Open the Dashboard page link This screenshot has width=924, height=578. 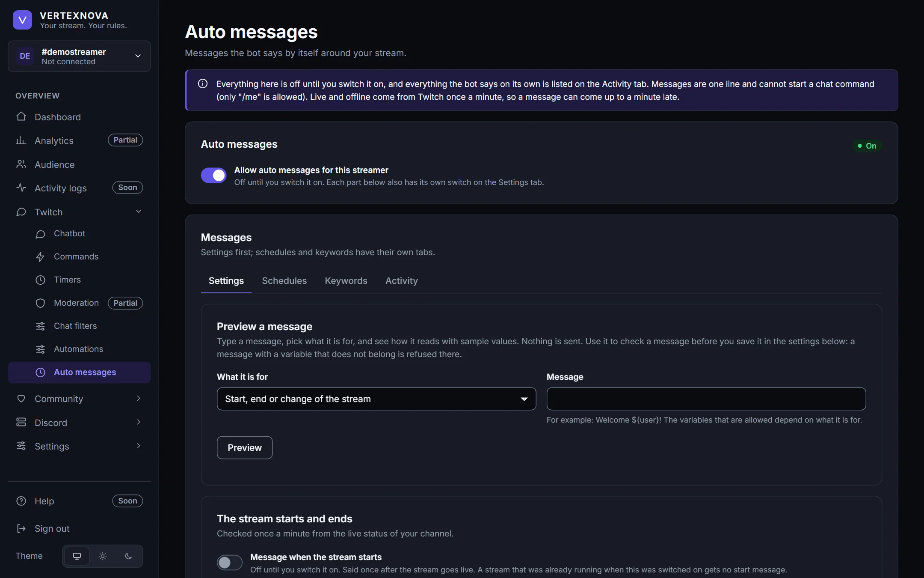(79, 117)
